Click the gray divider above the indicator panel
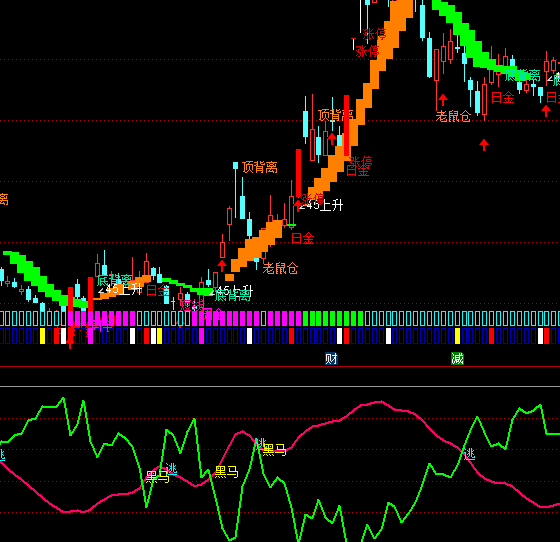 280,386
